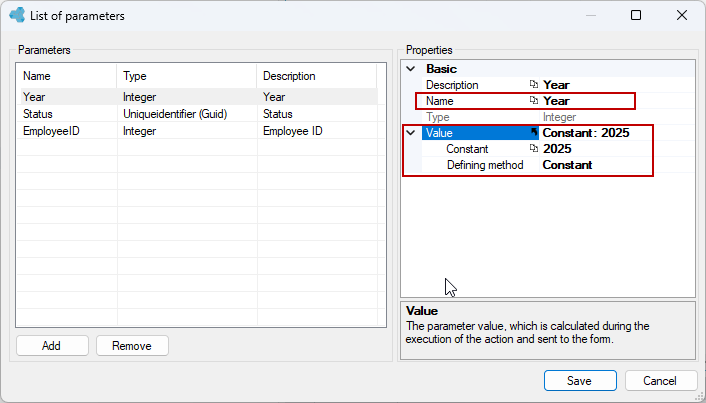
Task: Click the Value summary Constant: 2025
Action: (x=586, y=133)
